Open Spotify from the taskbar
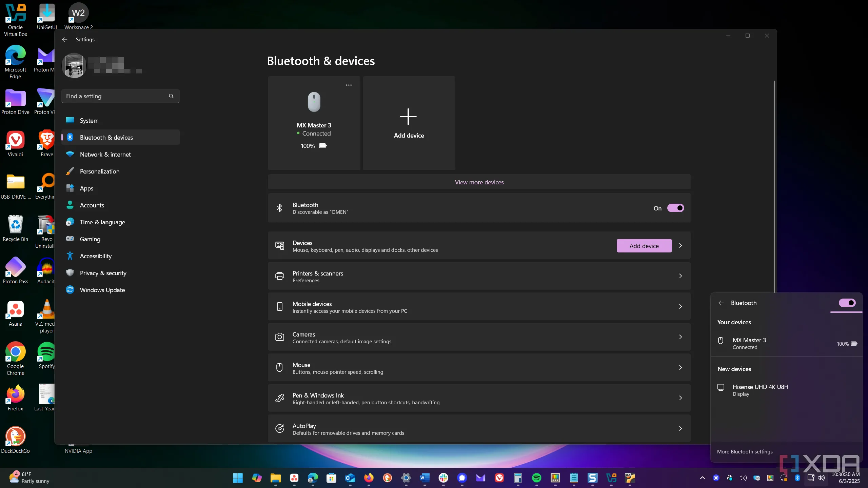The width and height of the screenshot is (868, 488). [x=536, y=478]
